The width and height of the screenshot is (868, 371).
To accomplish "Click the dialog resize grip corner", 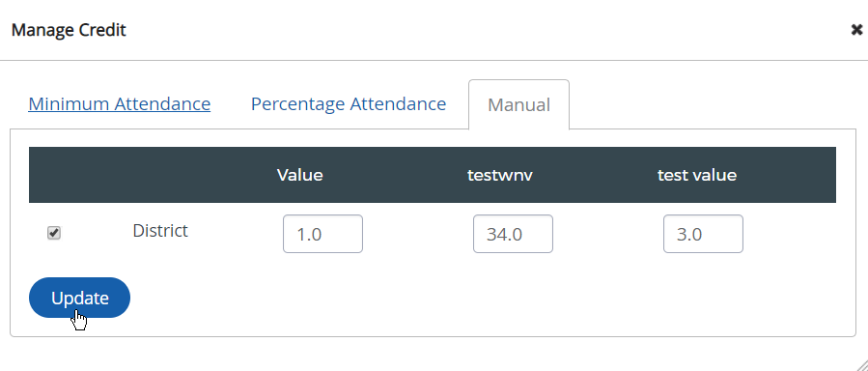I will (859, 362).
